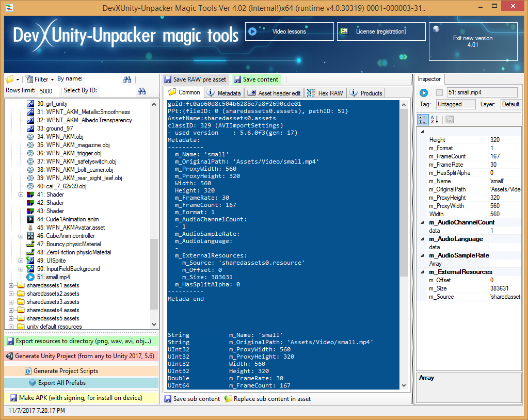Expand the sharedassets1.assets tree node
This screenshot has width=528, height=420.
tap(11, 285)
